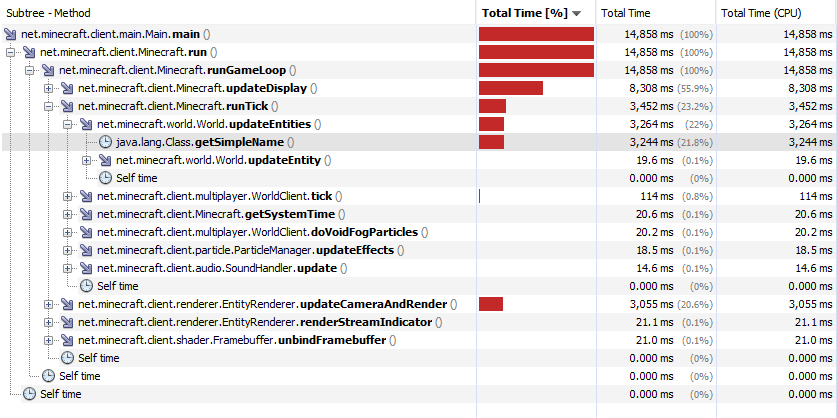Click the method icon beside SoundHandler.update
This screenshot has height=418, width=837.
[x=86, y=268]
